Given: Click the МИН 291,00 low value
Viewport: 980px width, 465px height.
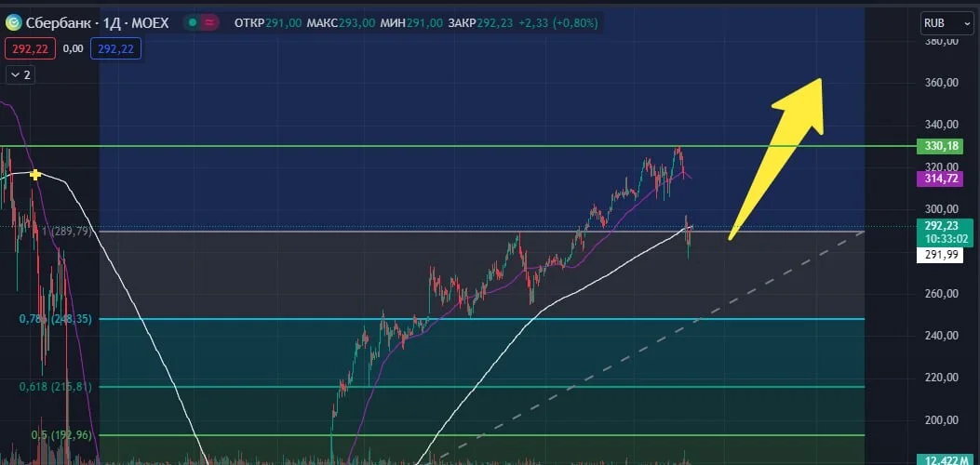Looking at the screenshot, I should tap(412, 23).
